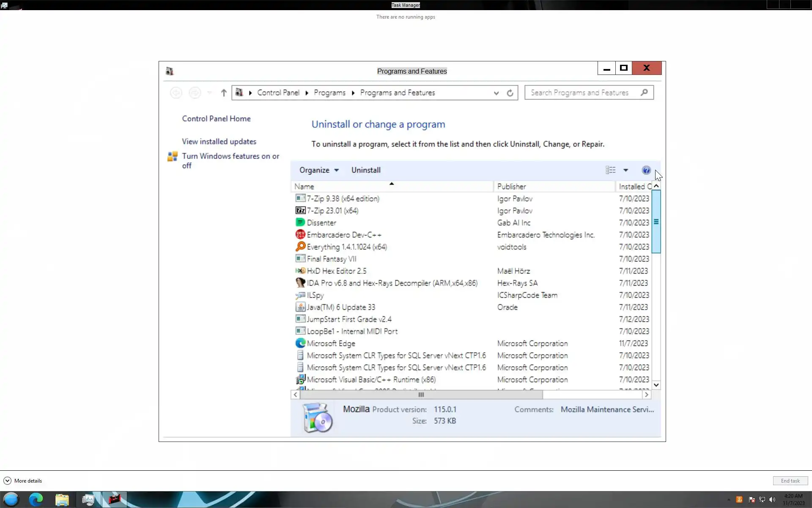Select Everything 1.4.1.1024 program icon
This screenshot has height=508, width=812.
click(x=300, y=246)
